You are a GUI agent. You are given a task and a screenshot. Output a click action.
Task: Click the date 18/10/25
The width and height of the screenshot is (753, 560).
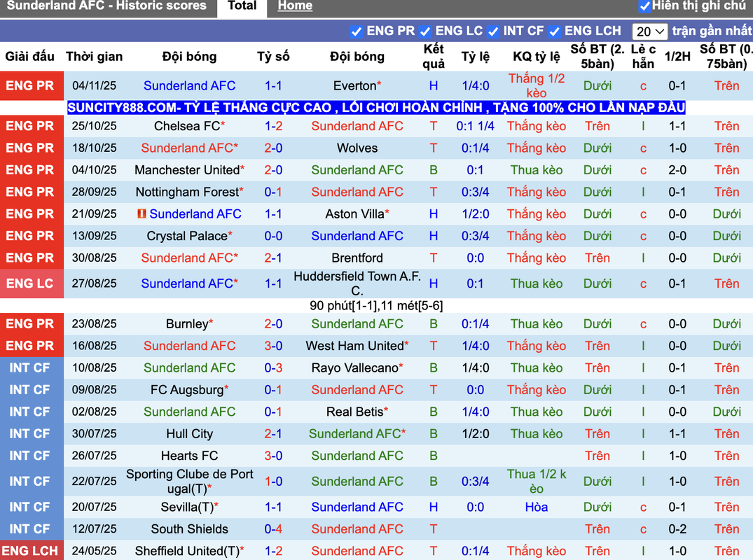94,148
